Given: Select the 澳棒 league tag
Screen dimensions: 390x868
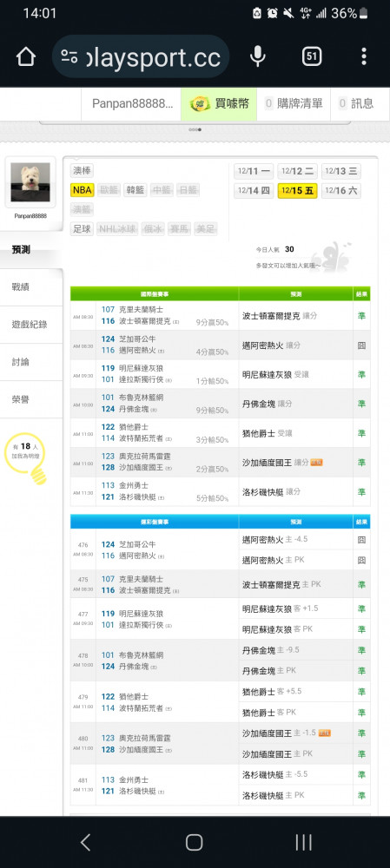Looking at the screenshot, I should coord(83,170).
